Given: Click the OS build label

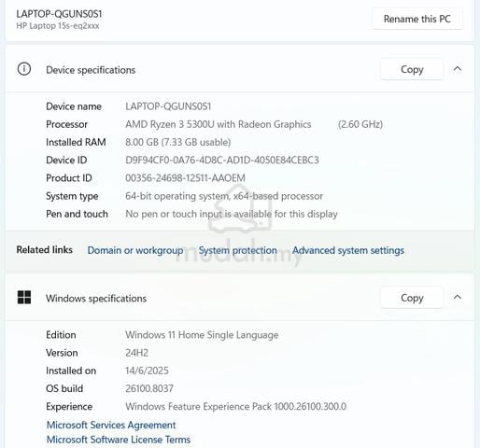Looking at the screenshot, I should point(64,388).
